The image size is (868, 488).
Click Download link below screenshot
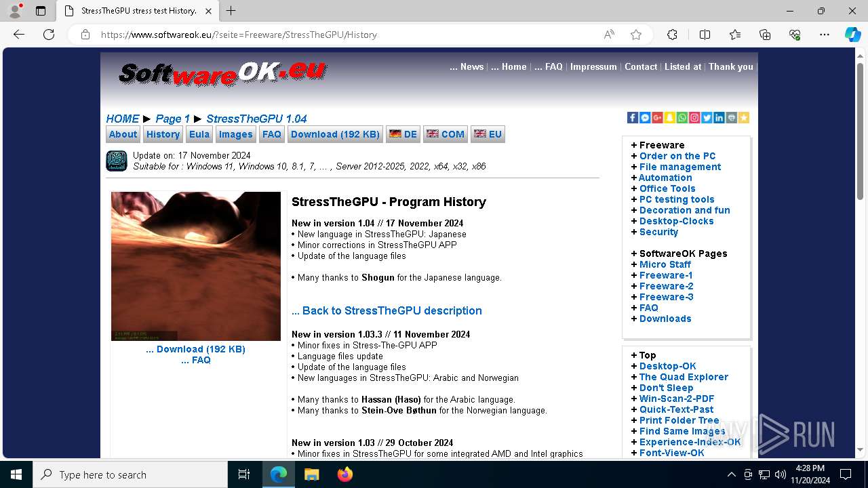pos(195,349)
